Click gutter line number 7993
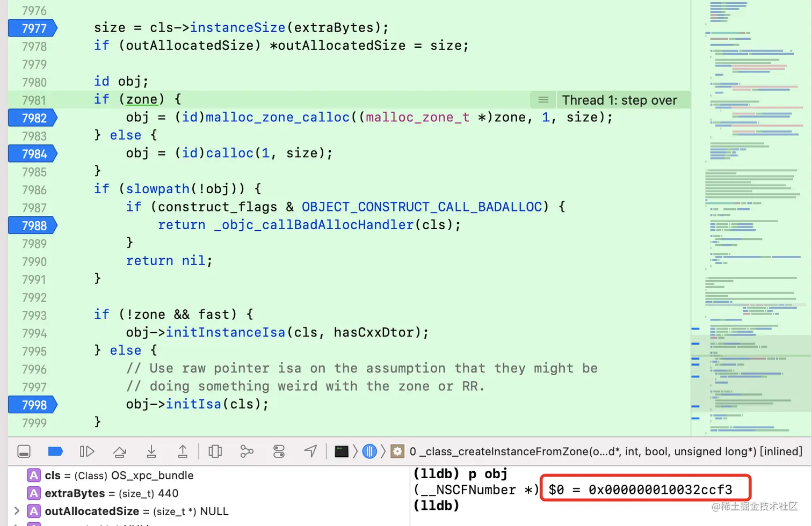Image resolution: width=812 pixels, height=526 pixels. point(34,315)
